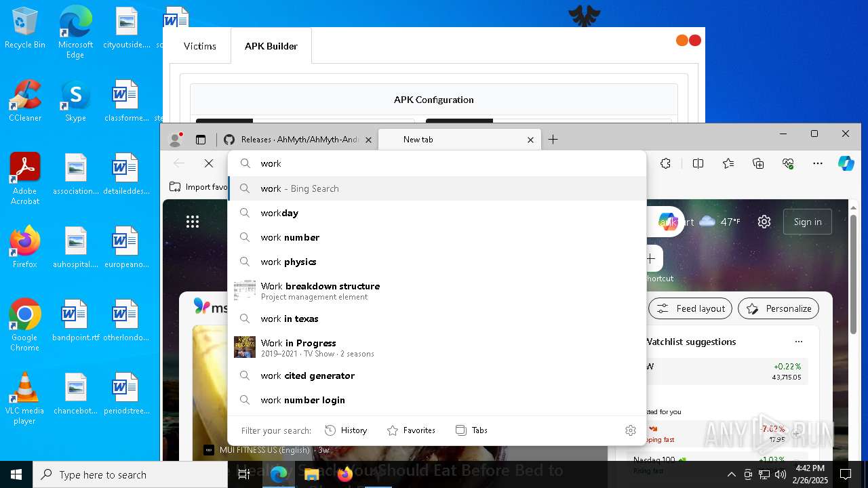This screenshot has height=488, width=868.
Task: Switch to AhMyth Releases browser tab
Action: 298,140
